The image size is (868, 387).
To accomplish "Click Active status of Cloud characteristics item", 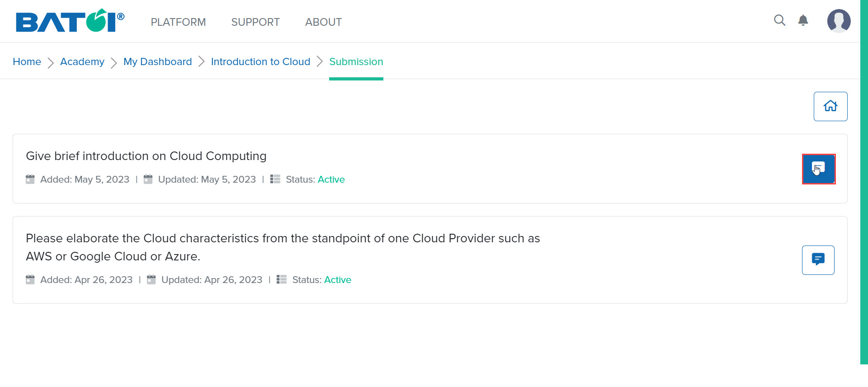I will click(338, 280).
